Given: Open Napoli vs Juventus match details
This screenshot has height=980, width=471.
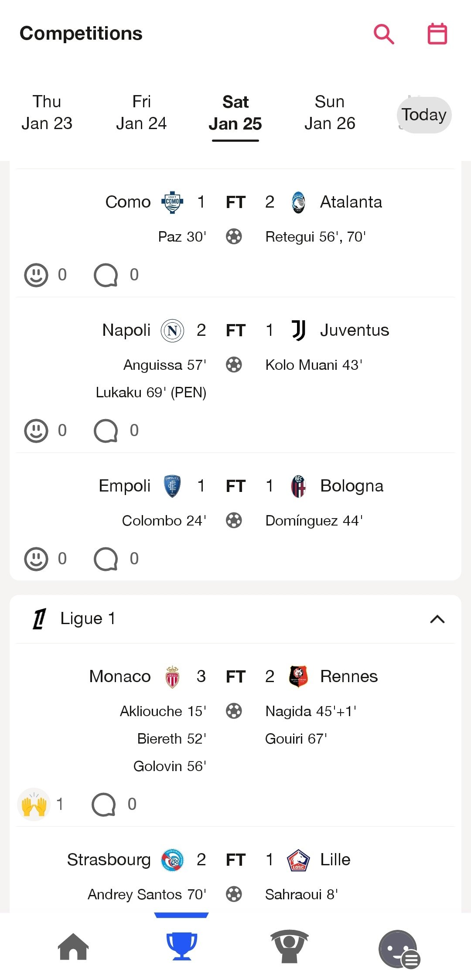Looking at the screenshot, I should (235, 330).
